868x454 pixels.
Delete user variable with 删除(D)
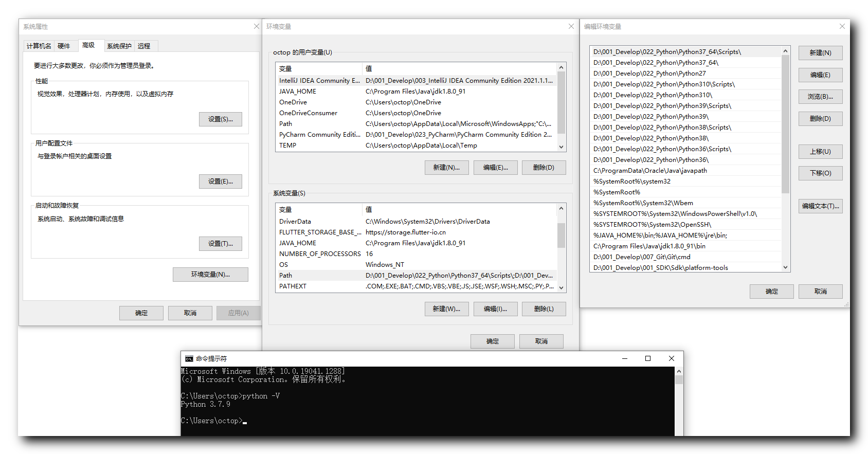point(544,168)
